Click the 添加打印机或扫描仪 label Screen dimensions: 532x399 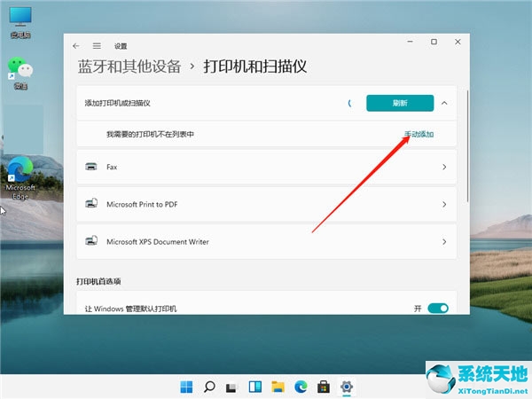point(117,103)
